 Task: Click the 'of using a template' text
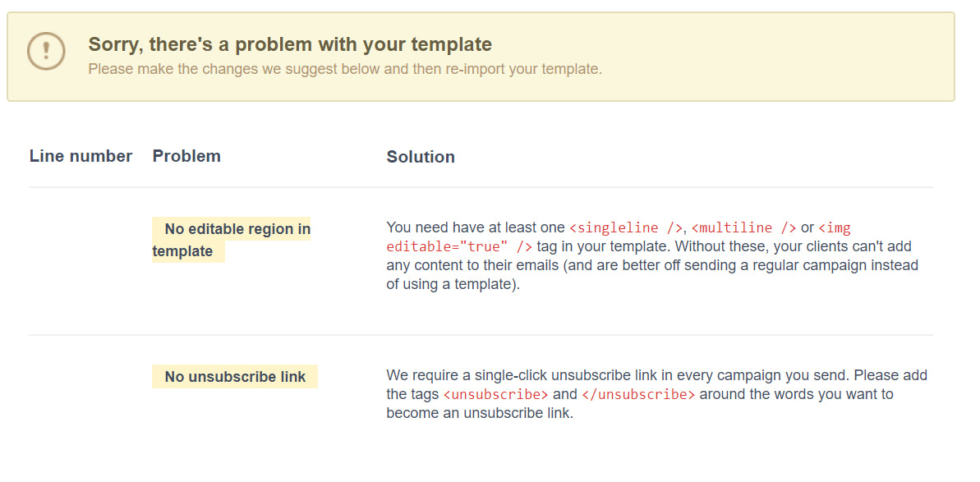[x=453, y=284]
